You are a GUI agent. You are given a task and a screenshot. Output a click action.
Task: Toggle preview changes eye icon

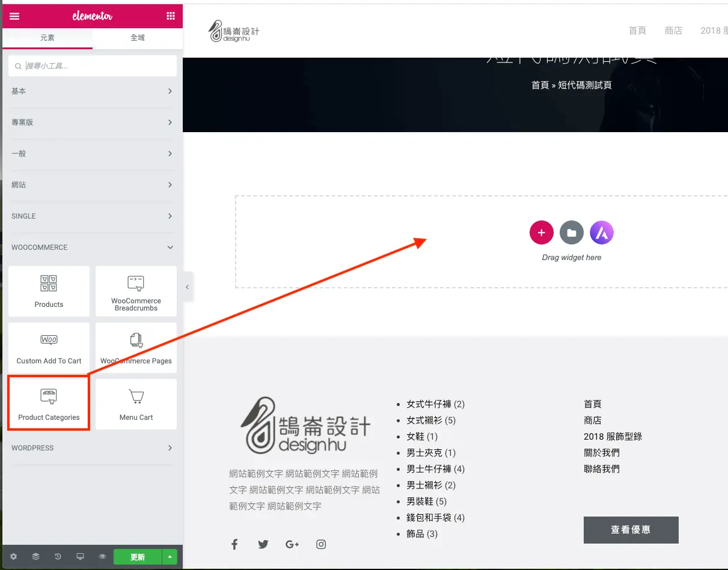(x=102, y=557)
